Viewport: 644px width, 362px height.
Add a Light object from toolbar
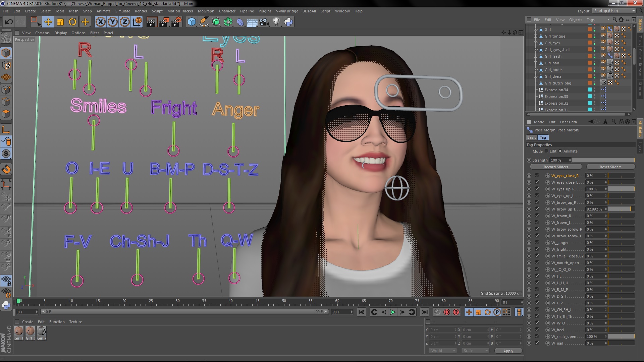pyautogui.click(x=276, y=22)
